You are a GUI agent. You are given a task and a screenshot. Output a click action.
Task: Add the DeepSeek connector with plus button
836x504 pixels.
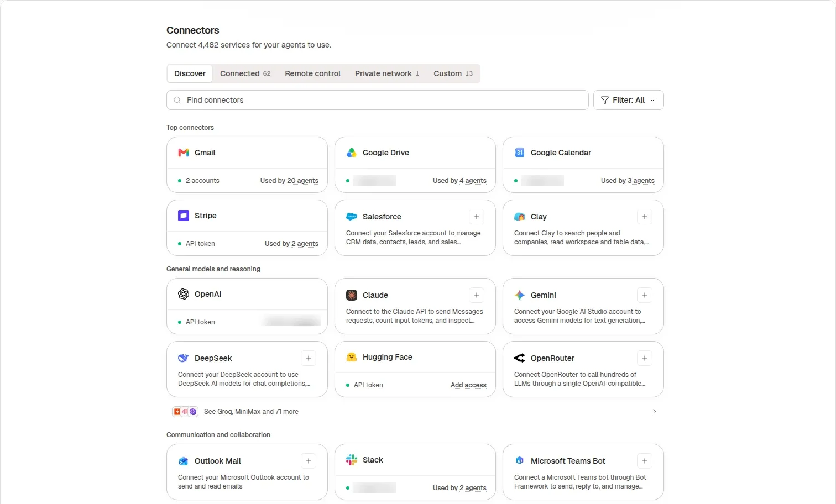309,358
